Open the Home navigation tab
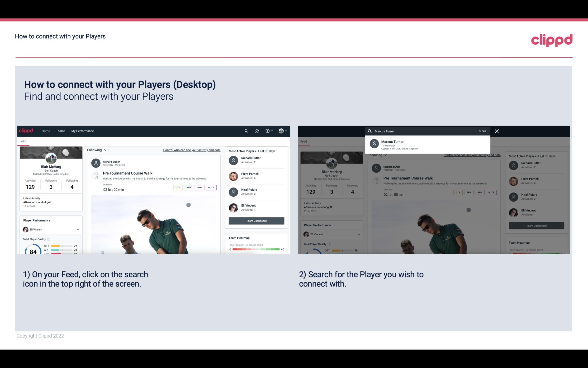Screen dimensions: 588x368 46,131
